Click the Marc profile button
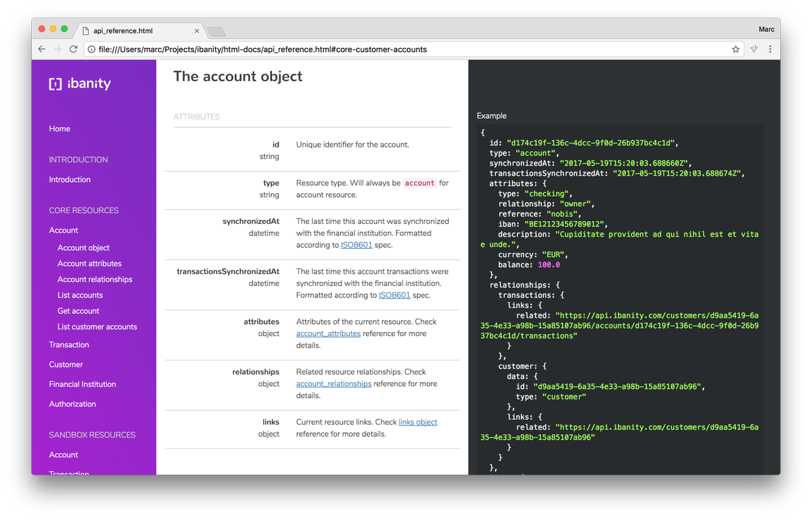812x520 pixels. (766, 29)
